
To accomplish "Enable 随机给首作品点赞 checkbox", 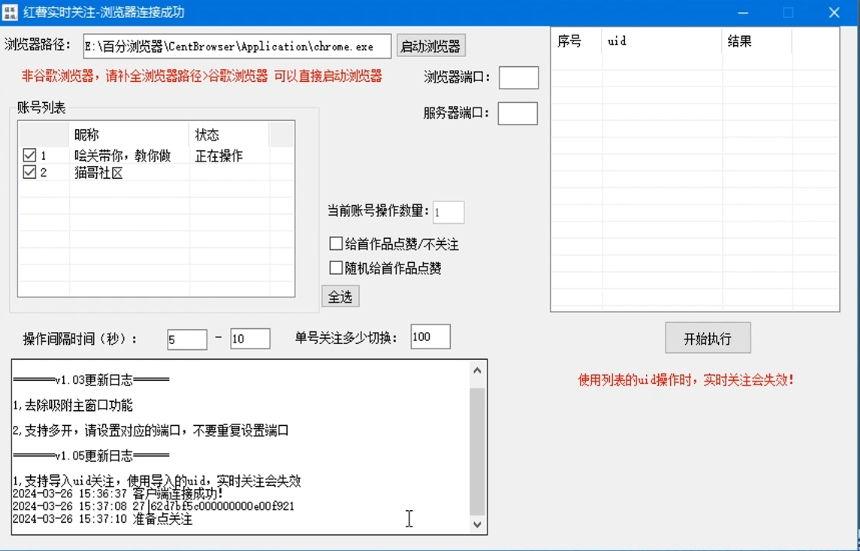I will tap(336, 268).
